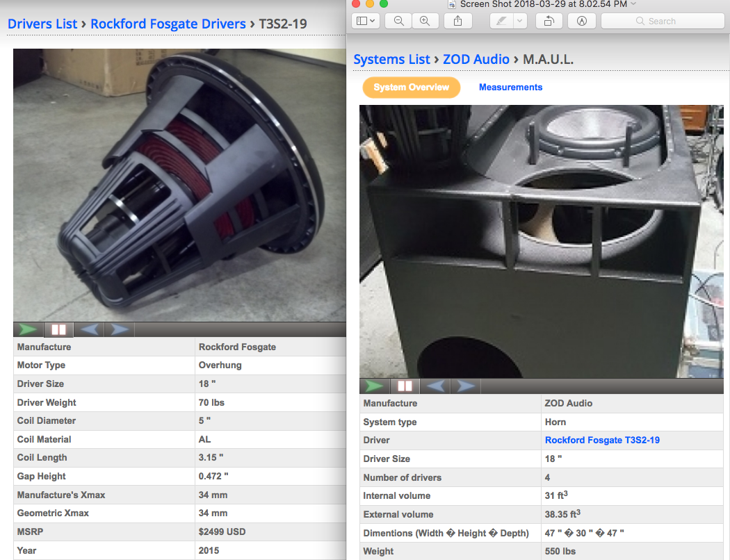Click the M.A.U.L. horn cabinet photo
This screenshot has height=560, width=730.
click(542, 241)
